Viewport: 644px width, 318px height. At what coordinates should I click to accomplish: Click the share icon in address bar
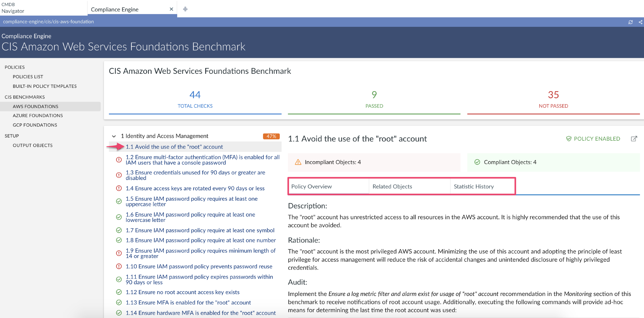(641, 22)
